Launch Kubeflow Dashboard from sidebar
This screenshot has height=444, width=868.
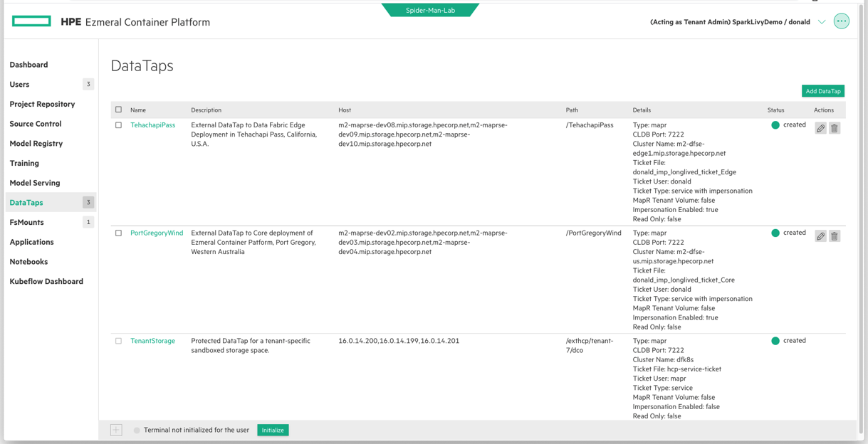point(46,282)
